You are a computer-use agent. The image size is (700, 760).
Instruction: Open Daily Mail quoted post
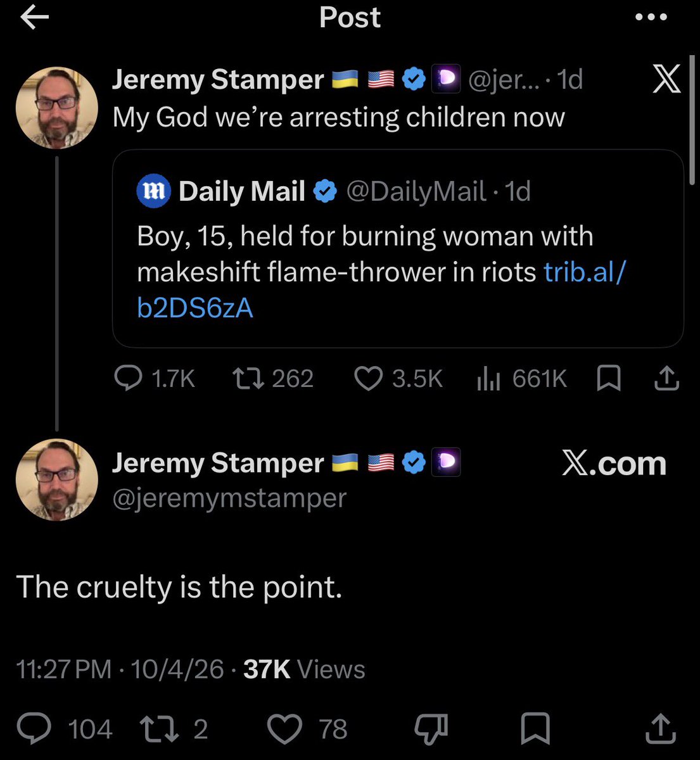(398, 248)
